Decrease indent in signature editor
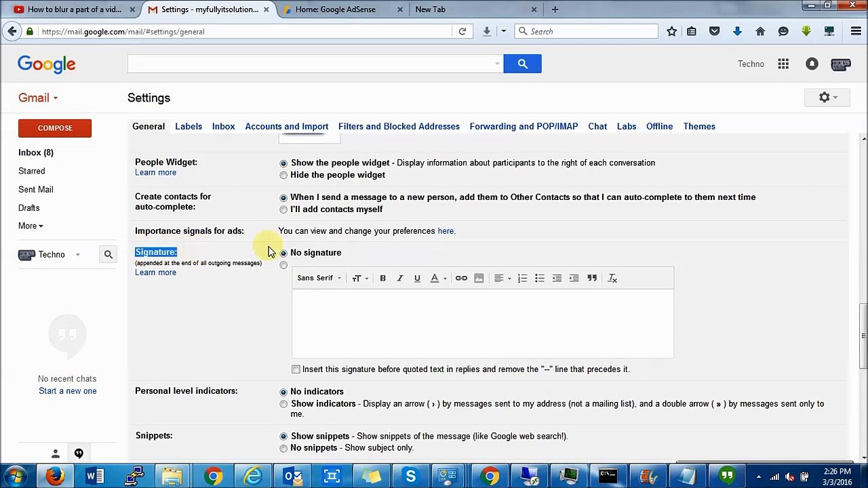The height and width of the screenshot is (488, 868). (x=557, y=278)
